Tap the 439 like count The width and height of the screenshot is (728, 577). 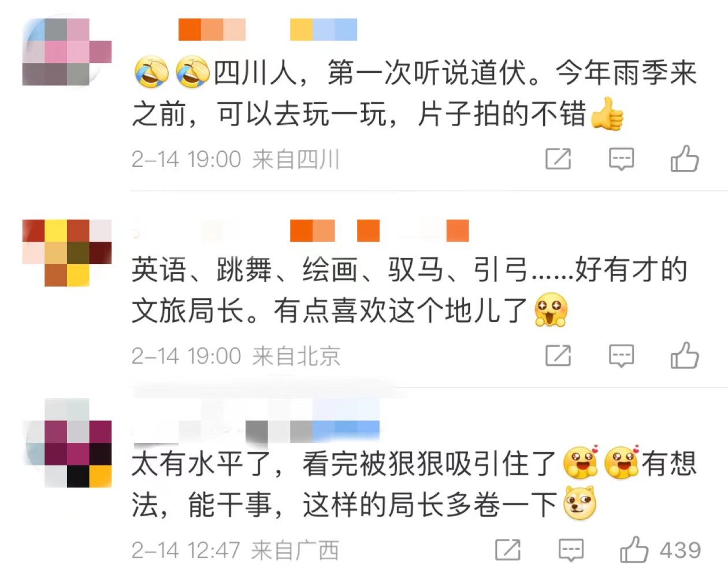tap(680, 550)
